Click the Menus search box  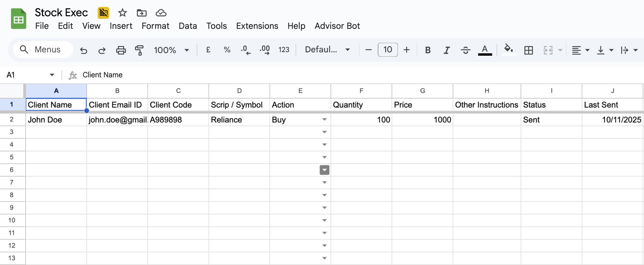43,49
